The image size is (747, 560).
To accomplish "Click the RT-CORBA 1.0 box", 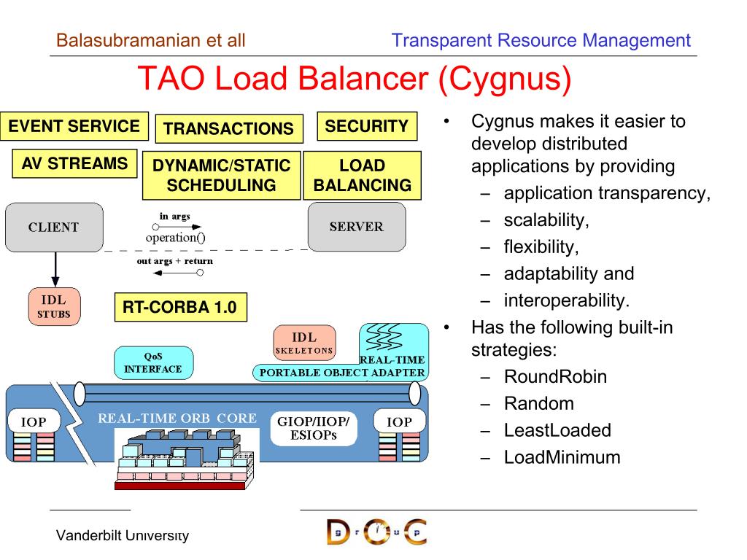I will pos(181,307).
